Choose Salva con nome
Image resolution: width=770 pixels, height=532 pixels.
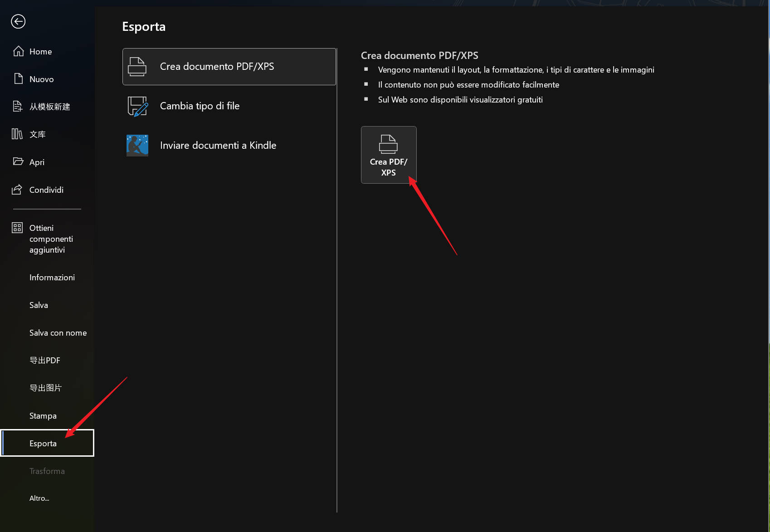click(58, 333)
